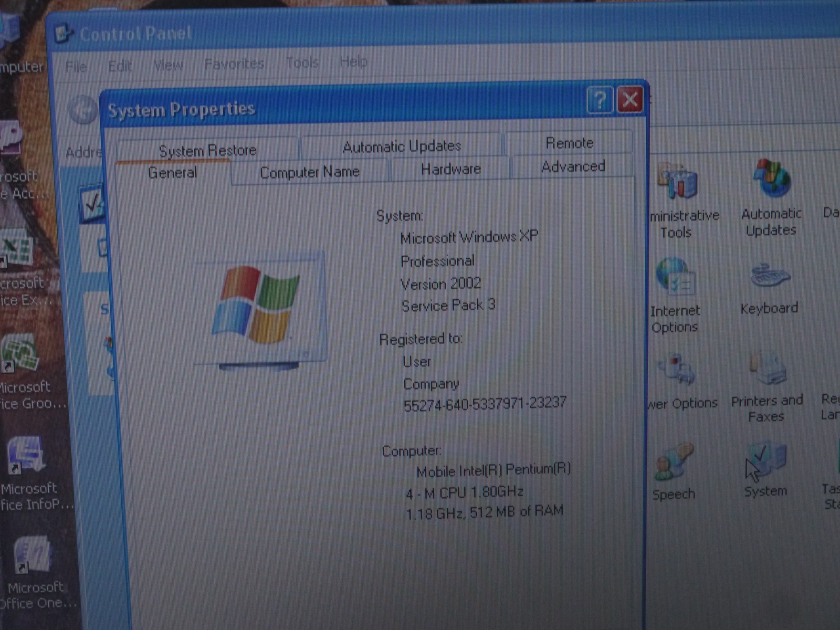Click the Back arrow in Control Panel
Viewport: 840px width, 630px height.
83,110
